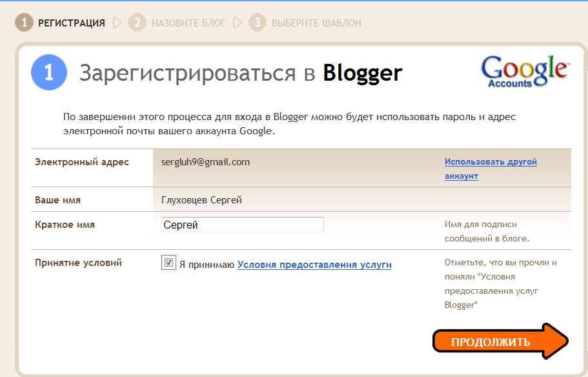This screenshot has height=377, width=588.
Task: Click the 'Принятие условий' label
Action: pos(78,263)
